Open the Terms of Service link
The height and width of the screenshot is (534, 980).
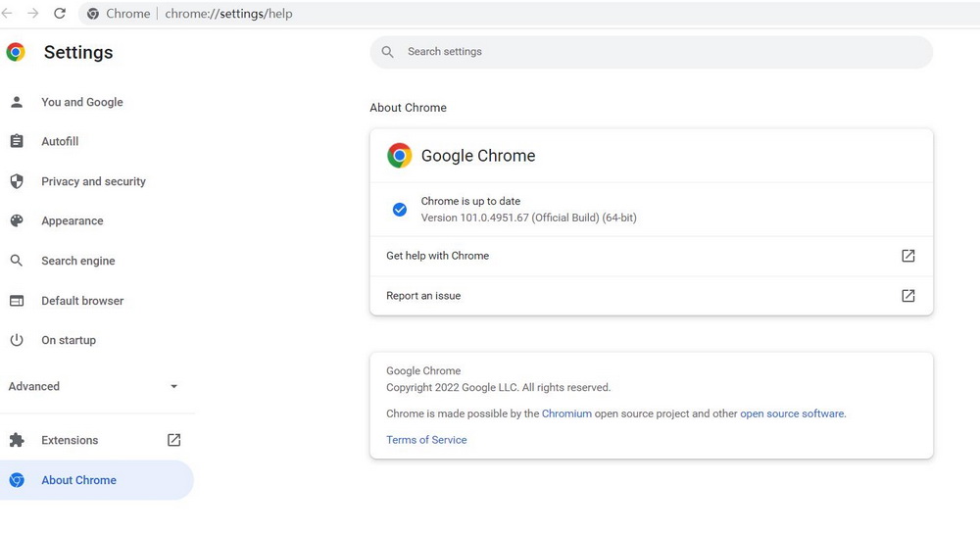pos(426,440)
